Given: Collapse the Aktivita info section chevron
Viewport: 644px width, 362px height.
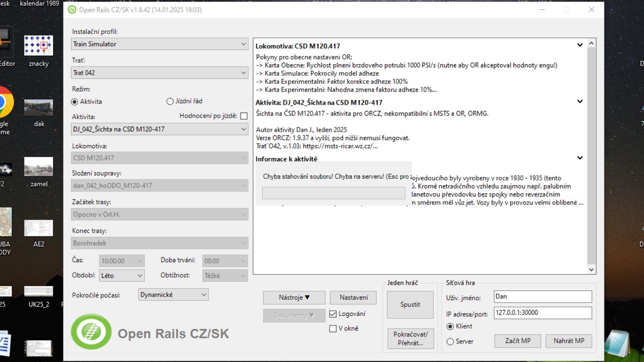Looking at the screenshot, I should click(580, 101).
